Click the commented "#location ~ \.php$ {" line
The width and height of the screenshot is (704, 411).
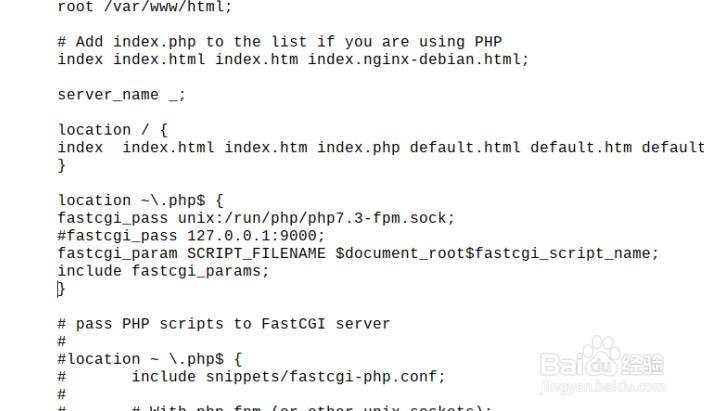149,358
